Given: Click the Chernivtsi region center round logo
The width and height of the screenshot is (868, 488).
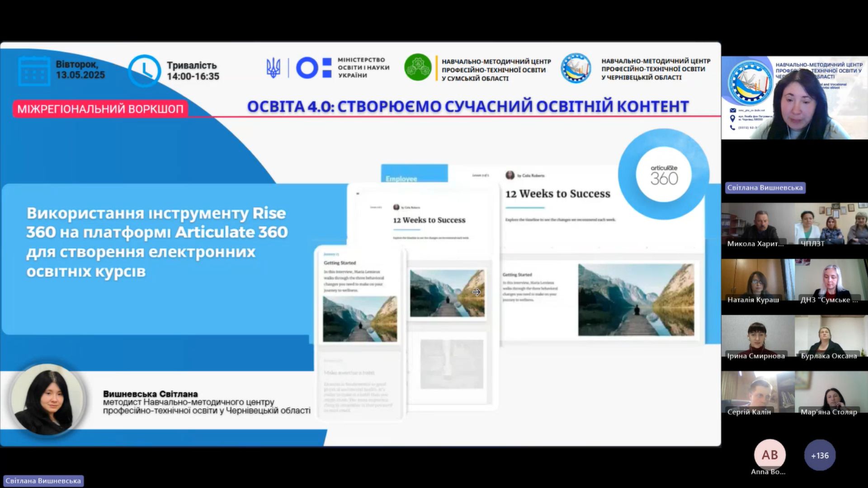Looking at the screenshot, I should coord(576,68).
